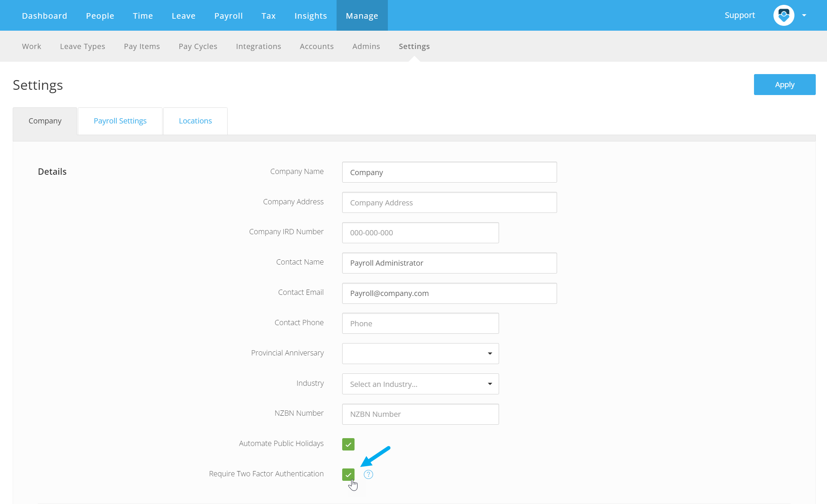Open the Insights menu
Screen dimensions: 827x504
pos(311,16)
